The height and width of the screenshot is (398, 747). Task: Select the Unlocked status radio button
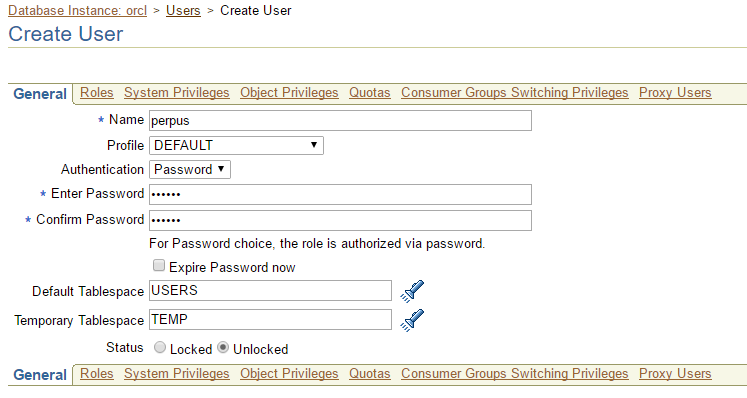tap(223, 348)
